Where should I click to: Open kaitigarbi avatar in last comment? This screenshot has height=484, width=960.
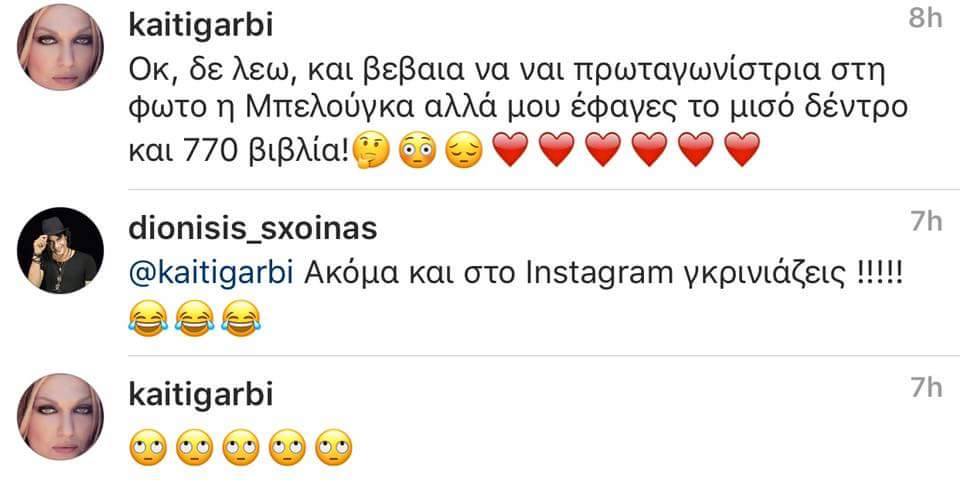point(60,417)
